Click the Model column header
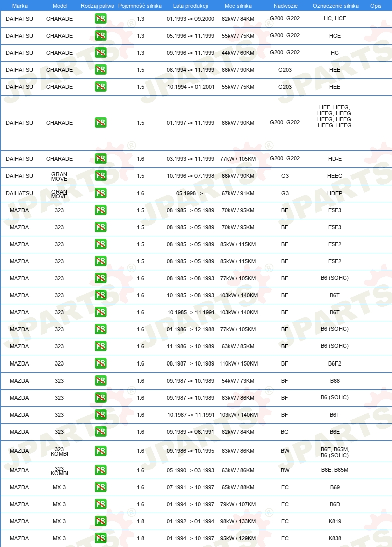392x547 pixels. 60,6
